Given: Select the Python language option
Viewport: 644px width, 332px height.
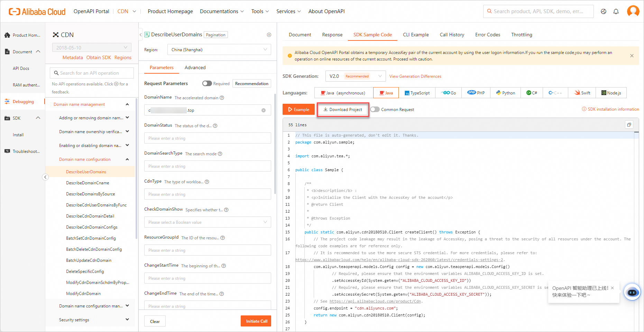Looking at the screenshot, I should coord(505,93).
